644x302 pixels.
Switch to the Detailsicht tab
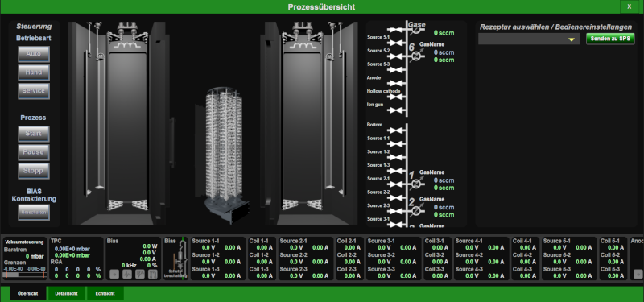[x=67, y=294]
